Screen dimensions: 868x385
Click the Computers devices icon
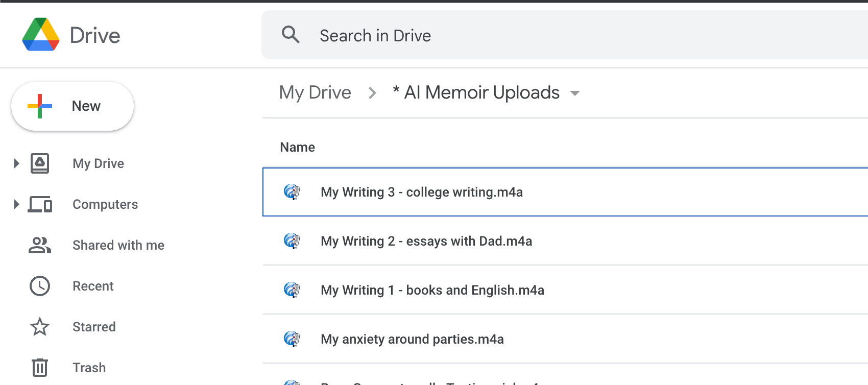click(x=40, y=204)
